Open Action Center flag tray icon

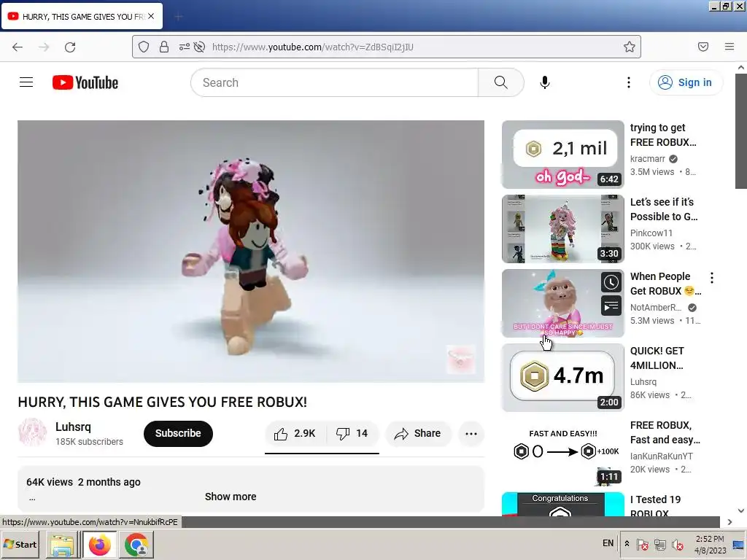[x=642, y=544]
